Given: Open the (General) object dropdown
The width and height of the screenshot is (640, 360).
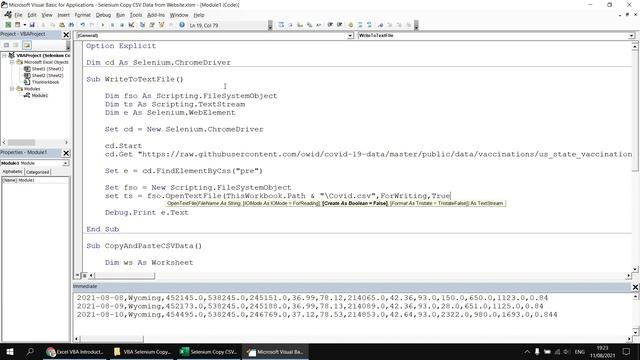Looking at the screenshot, I should (350, 36).
